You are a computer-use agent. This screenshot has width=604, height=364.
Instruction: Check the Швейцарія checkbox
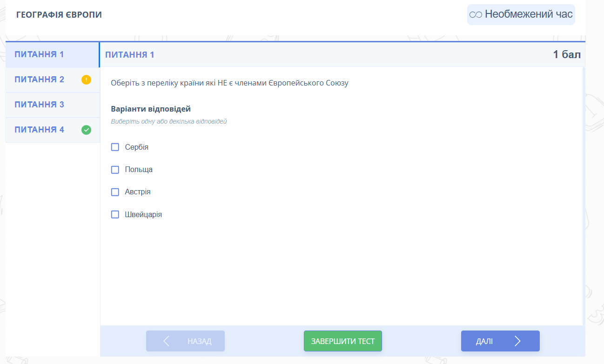click(115, 215)
